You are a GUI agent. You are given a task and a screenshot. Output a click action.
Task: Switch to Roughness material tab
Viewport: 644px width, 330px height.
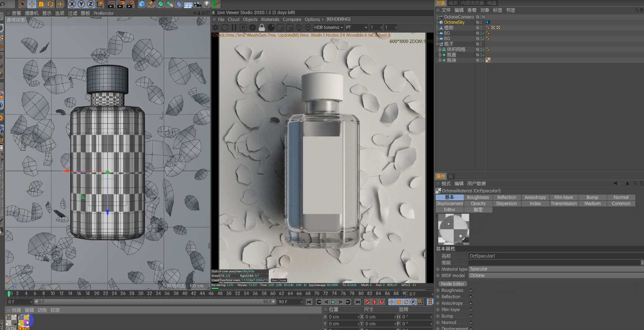[x=478, y=197]
